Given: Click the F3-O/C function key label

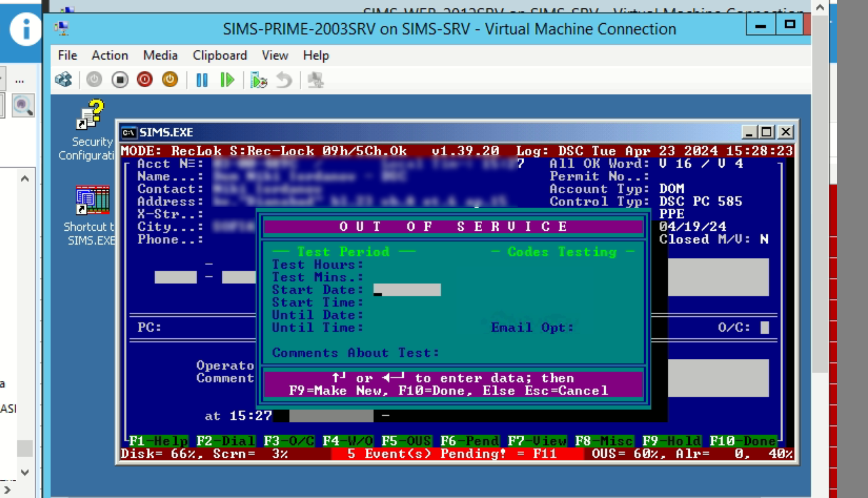Looking at the screenshot, I should (289, 441).
